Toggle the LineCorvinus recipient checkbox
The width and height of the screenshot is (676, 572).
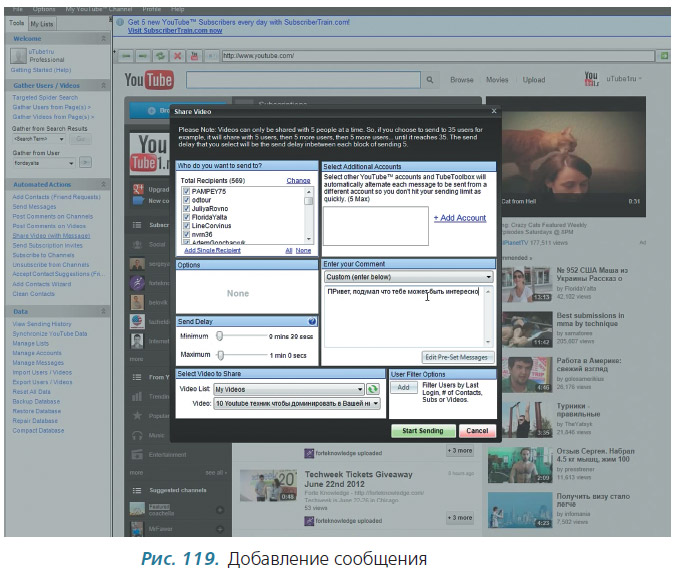coord(187,226)
